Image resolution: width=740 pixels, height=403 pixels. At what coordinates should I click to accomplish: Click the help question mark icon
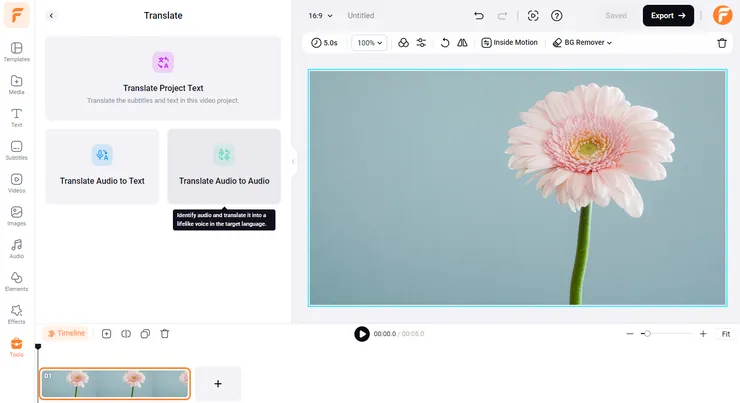[557, 16]
